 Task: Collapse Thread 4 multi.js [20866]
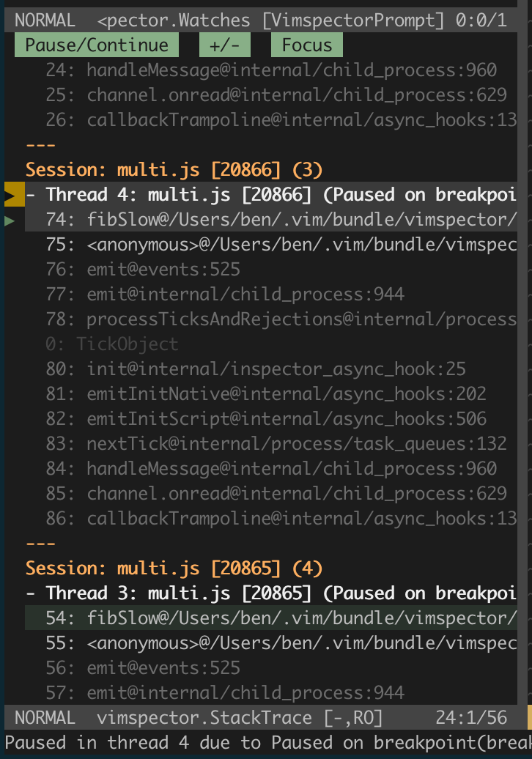click(x=31, y=195)
